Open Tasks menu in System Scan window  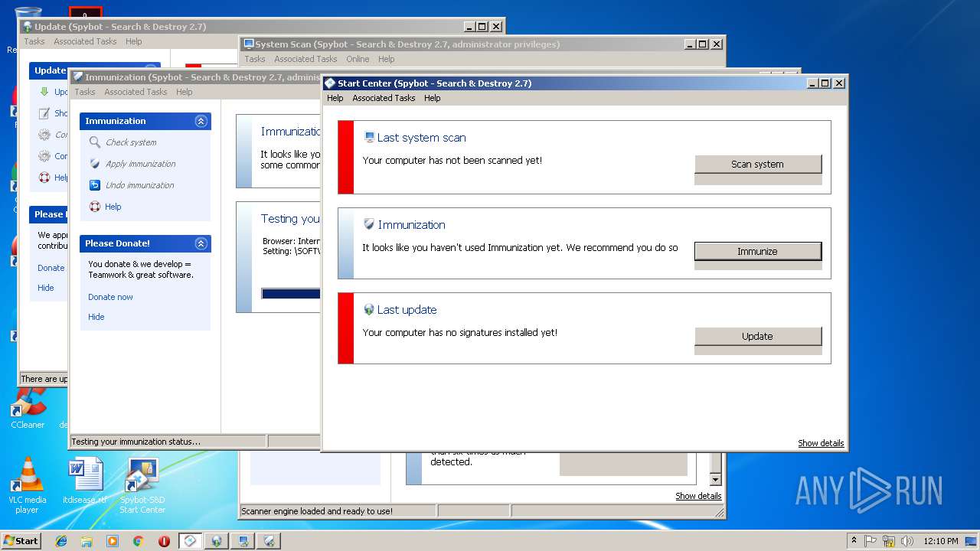point(255,59)
